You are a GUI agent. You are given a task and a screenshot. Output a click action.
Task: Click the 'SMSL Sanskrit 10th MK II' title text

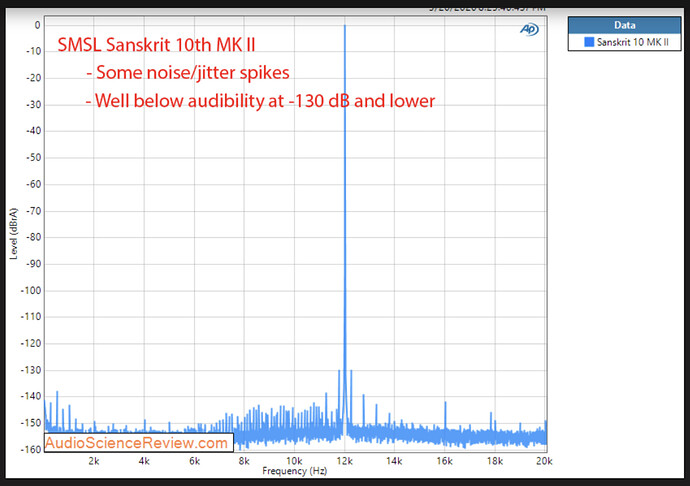coord(156,45)
